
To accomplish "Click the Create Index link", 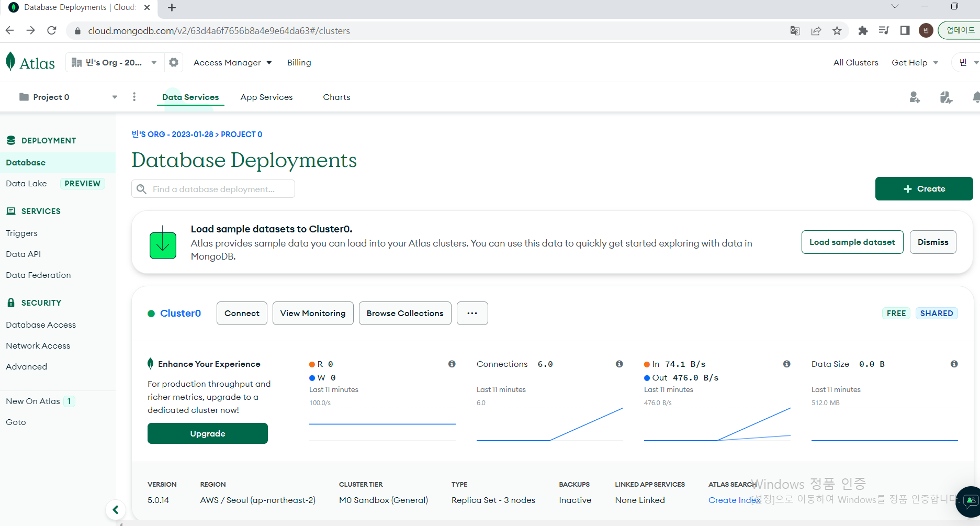I will [x=735, y=500].
